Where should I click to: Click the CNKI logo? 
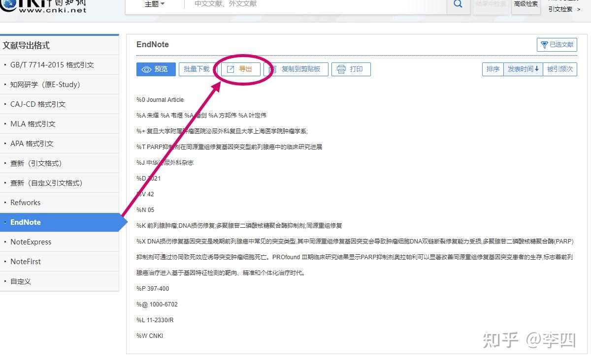[43, 6]
